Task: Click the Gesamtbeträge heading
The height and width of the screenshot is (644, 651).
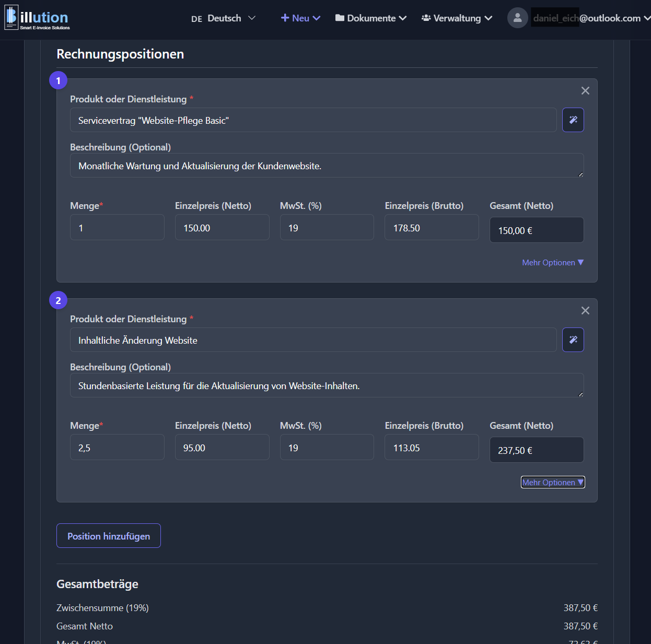Action: [97, 584]
